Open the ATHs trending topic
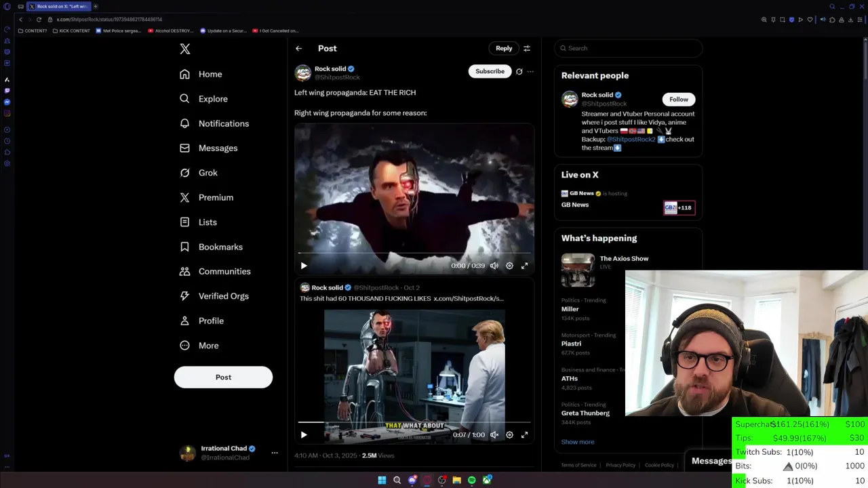 coord(570,378)
